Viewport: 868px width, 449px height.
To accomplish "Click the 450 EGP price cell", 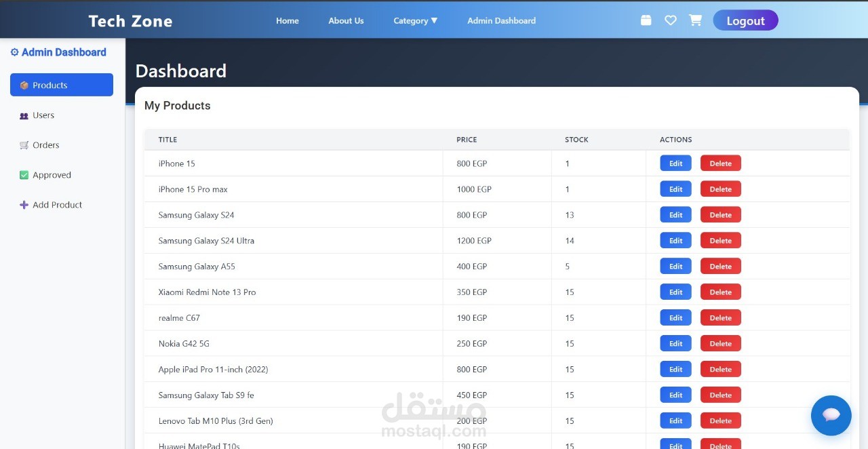I will pos(472,395).
